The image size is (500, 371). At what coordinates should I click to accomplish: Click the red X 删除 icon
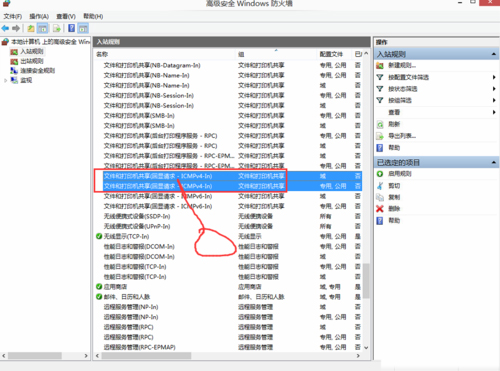[x=380, y=209]
